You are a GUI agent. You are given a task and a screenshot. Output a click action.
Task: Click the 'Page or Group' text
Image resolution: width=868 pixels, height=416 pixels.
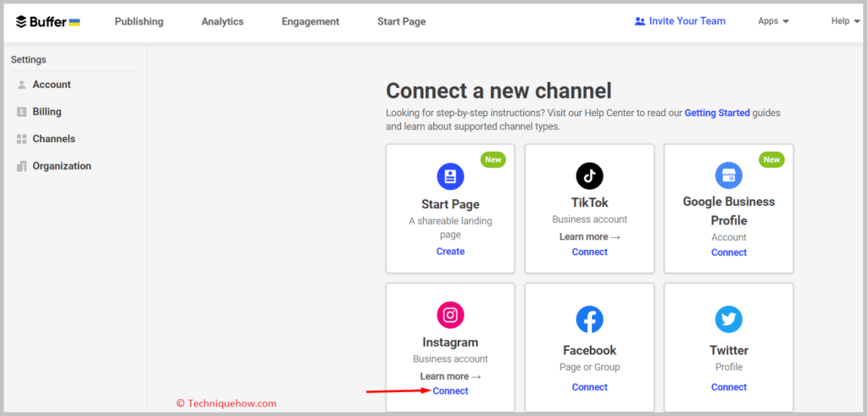(x=590, y=367)
